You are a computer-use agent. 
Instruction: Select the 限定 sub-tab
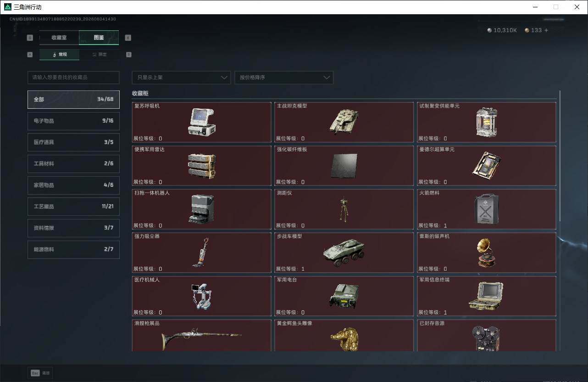pyautogui.click(x=99, y=54)
